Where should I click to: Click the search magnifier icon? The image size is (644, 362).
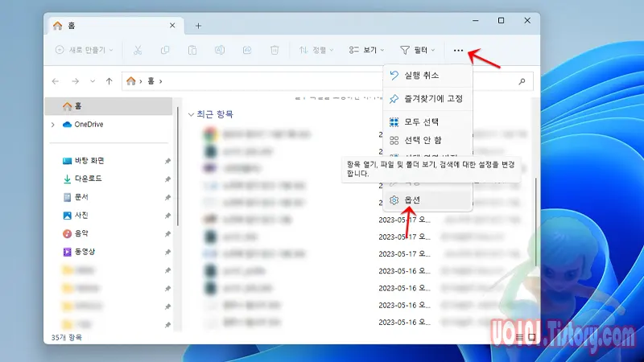pos(522,81)
